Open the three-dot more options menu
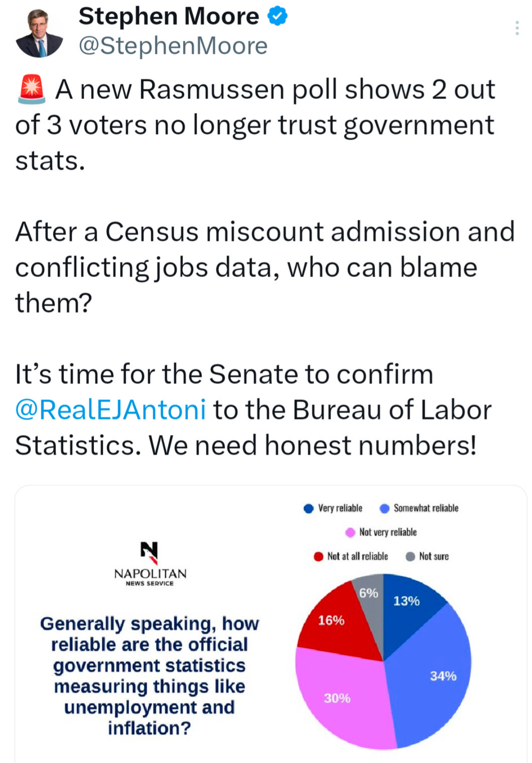Viewport: 532px width, 763px height. point(517,28)
